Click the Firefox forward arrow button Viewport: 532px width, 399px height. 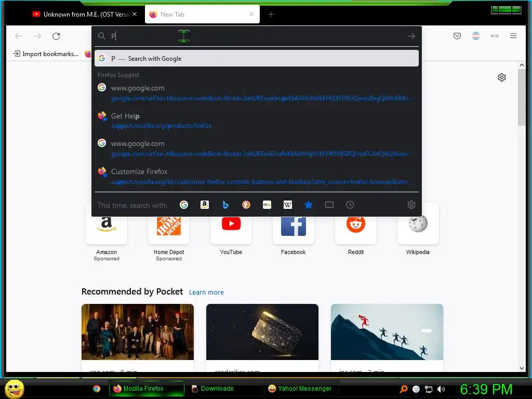(37, 36)
